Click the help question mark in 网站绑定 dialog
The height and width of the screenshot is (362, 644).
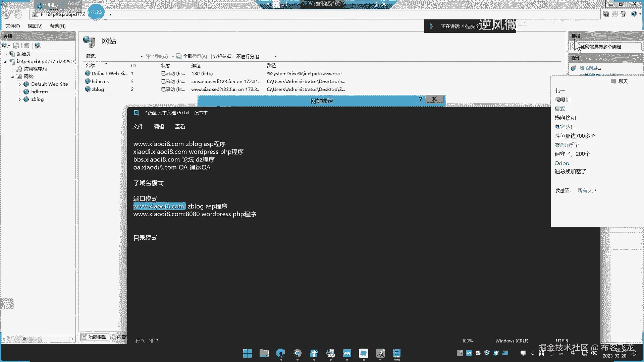(x=420, y=99)
